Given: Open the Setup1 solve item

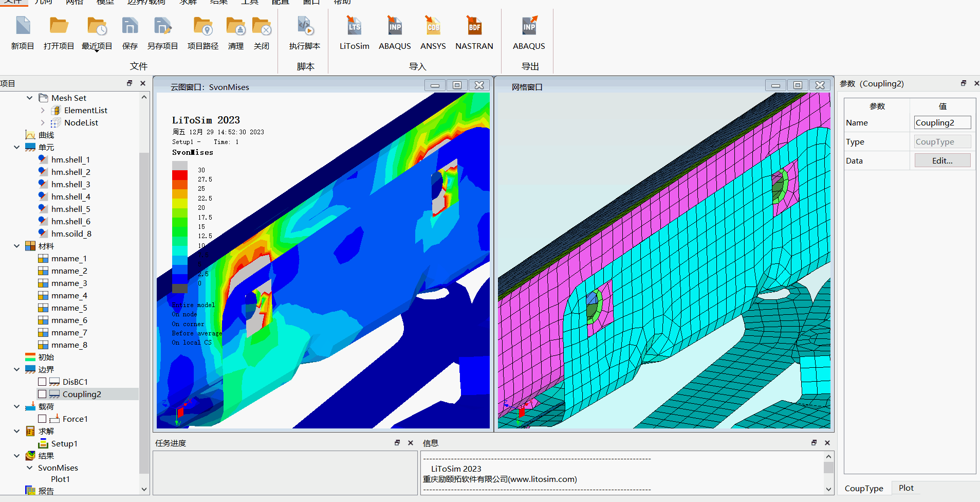Looking at the screenshot, I should pyautogui.click(x=64, y=443).
